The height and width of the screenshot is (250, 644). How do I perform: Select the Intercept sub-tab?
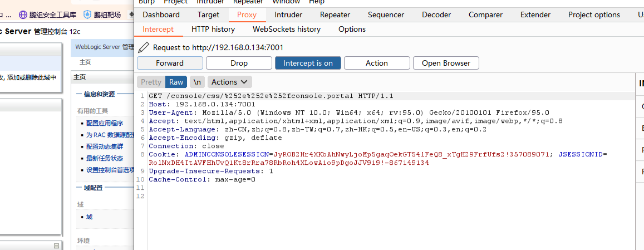tap(158, 29)
